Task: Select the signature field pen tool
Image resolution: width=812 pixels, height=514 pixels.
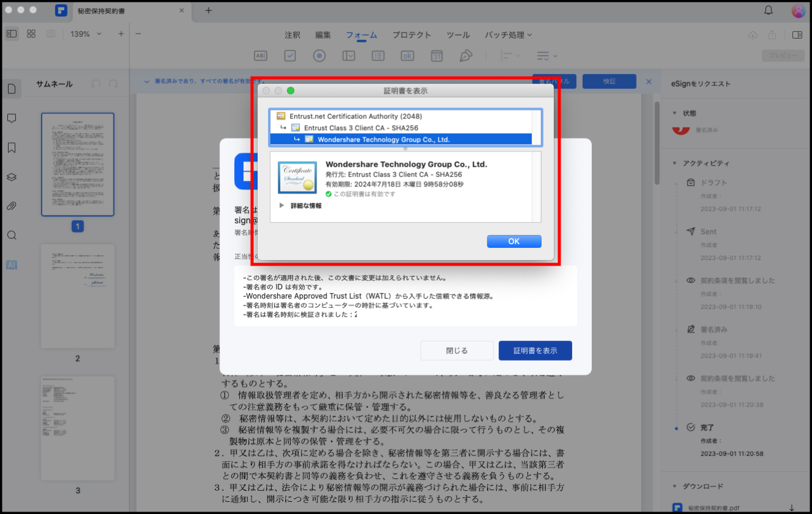Action: [466, 56]
